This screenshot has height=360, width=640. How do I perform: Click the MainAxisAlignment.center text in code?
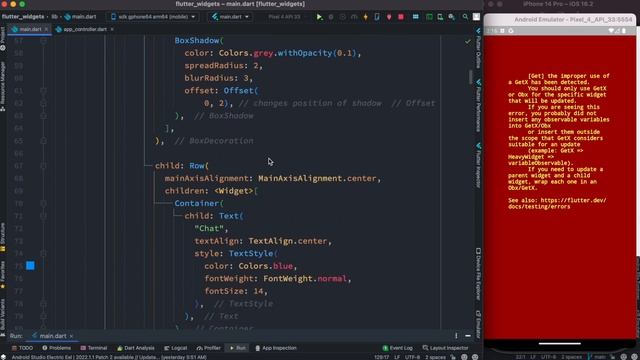[317, 178]
